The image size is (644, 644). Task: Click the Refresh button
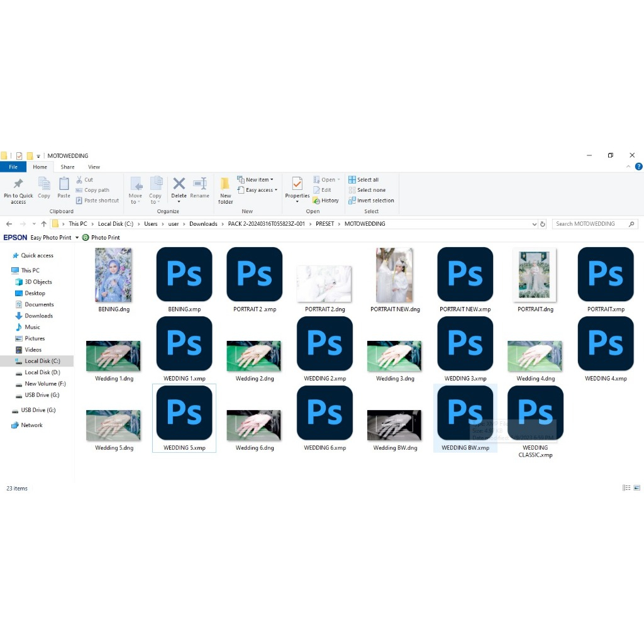pos(543,224)
